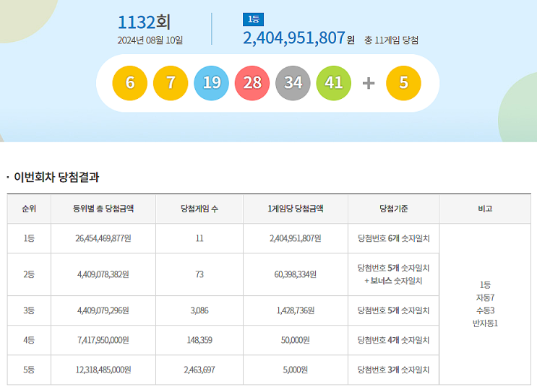Viewport: 537px width, 392px height.
Task: Click the 3등 criterion 당첨번호 5개 숫자일치
Action: tap(393, 310)
